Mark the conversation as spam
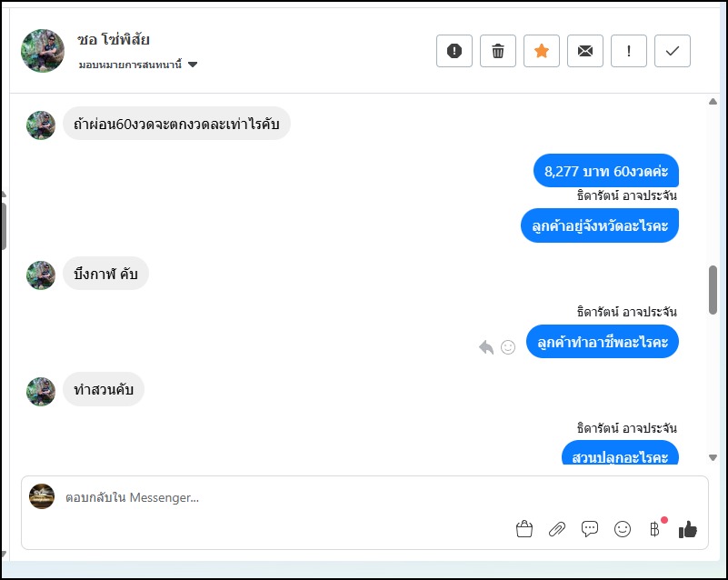728x580 pixels. [x=454, y=51]
